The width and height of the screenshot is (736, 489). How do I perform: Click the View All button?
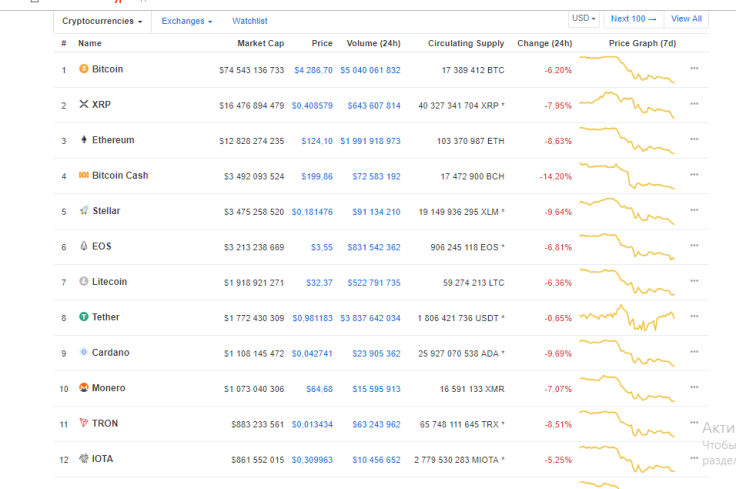coord(686,19)
